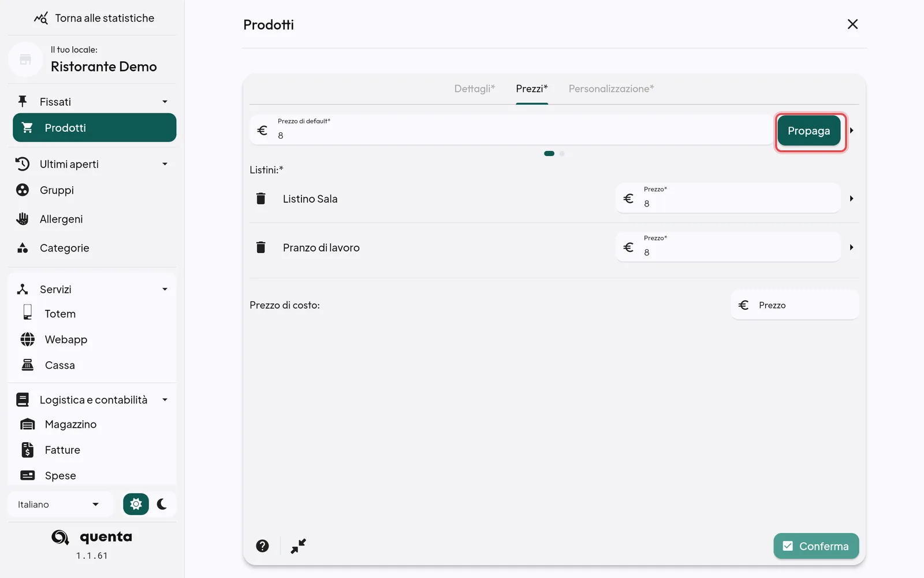Click the restaurant store avatar icon
The width and height of the screenshot is (924, 578).
[x=25, y=59]
